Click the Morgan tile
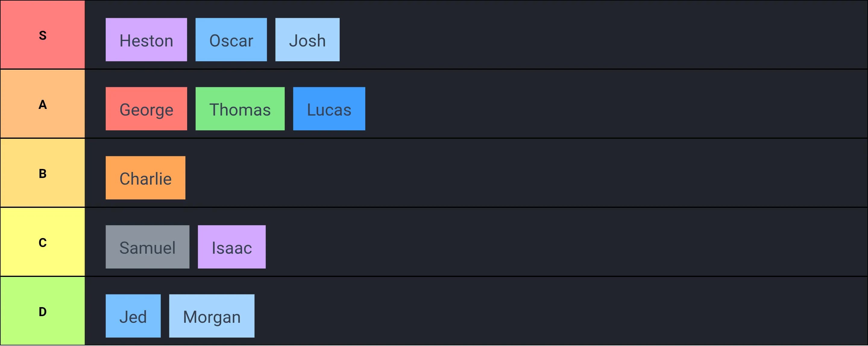This screenshot has height=346, width=868. (x=212, y=316)
